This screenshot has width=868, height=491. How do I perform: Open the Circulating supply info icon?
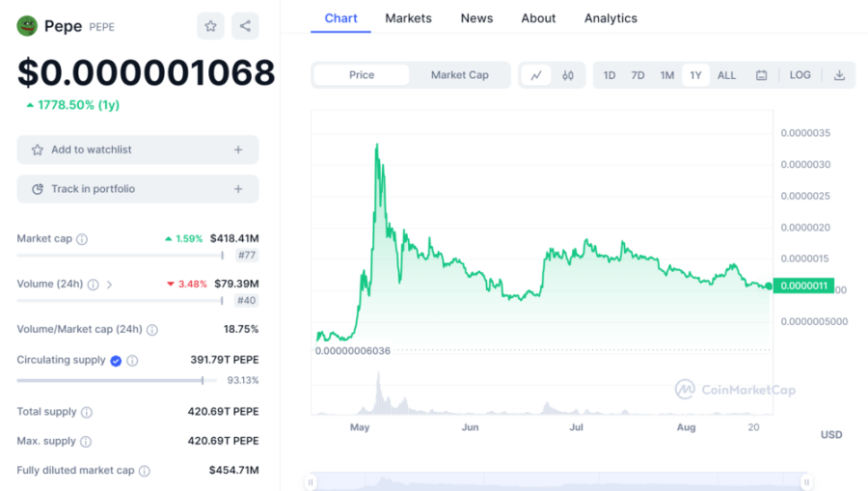click(x=132, y=361)
